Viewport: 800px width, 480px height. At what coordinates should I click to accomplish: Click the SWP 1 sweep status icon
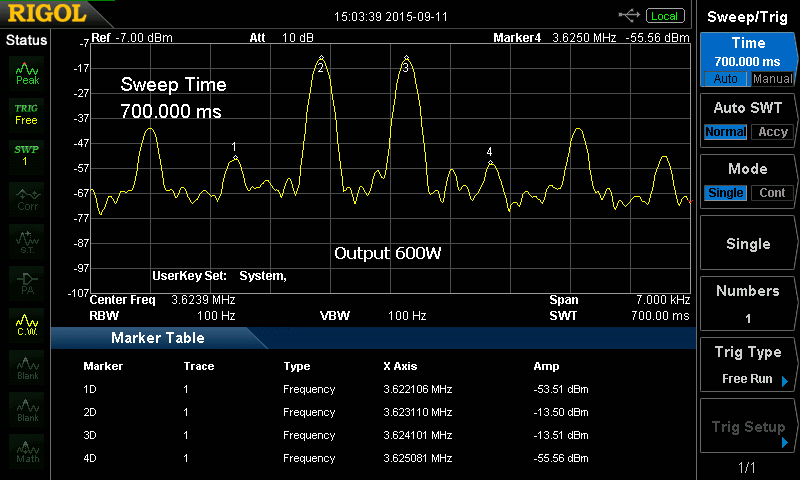click(x=26, y=155)
